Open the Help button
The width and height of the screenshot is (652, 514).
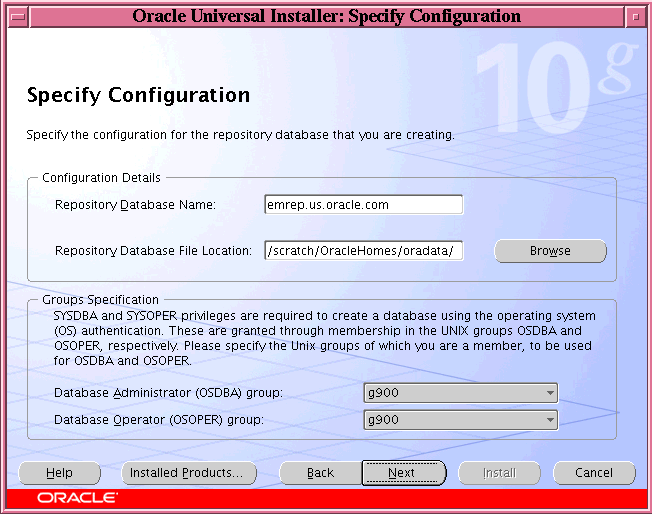coord(59,473)
